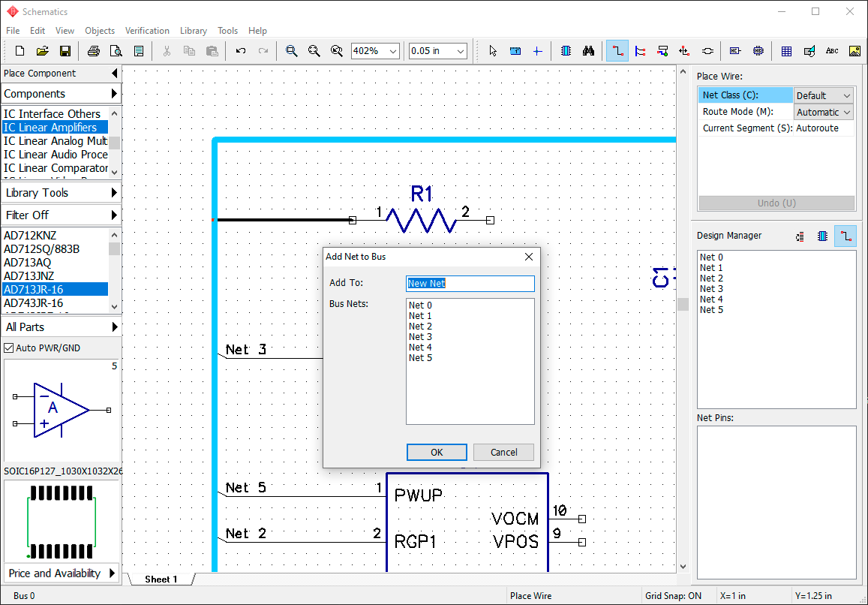
Task: Open the Verification menu
Action: 147,31
